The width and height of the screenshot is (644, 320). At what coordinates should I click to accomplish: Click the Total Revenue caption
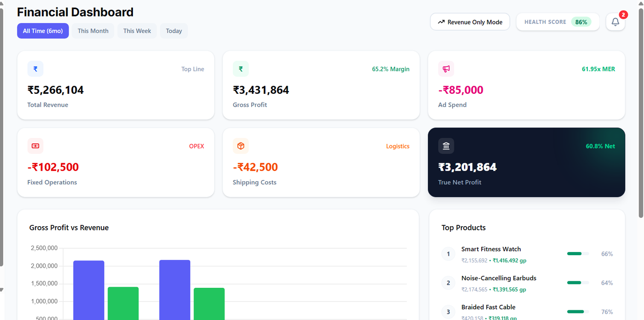pyautogui.click(x=48, y=105)
